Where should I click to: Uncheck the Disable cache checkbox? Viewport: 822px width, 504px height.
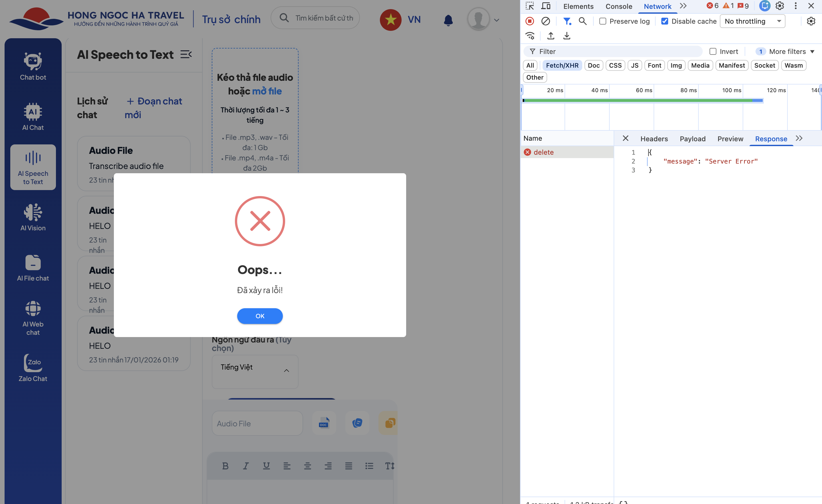pyautogui.click(x=664, y=21)
